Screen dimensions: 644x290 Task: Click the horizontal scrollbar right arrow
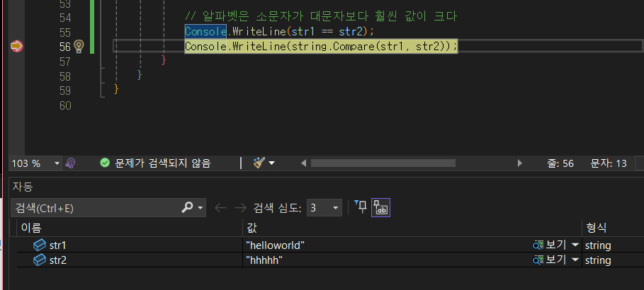coord(519,163)
